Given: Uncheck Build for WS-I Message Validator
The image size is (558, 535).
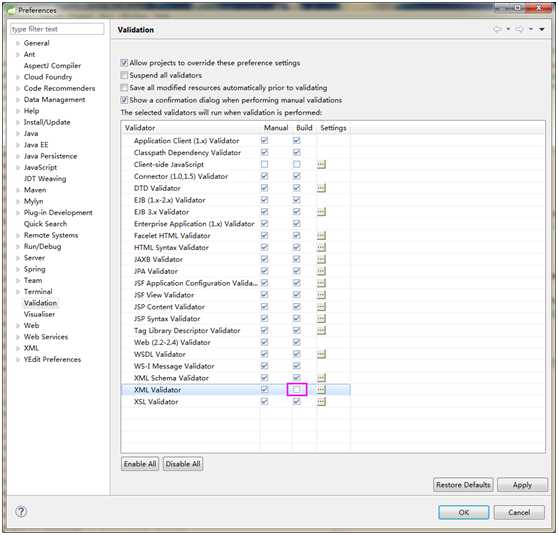Looking at the screenshot, I should tap(296, 366).
